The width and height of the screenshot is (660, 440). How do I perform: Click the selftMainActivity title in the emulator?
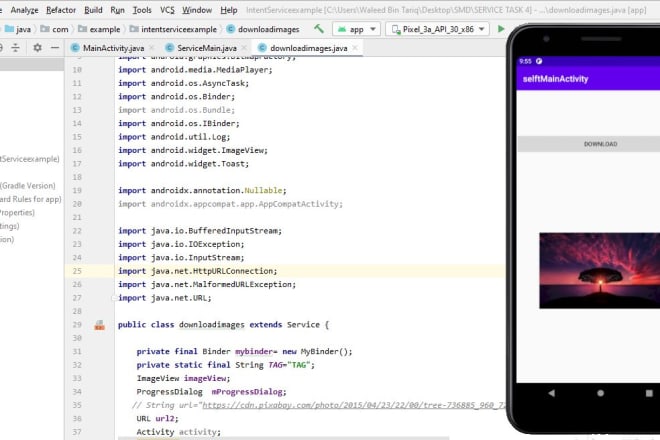(555, 79)
